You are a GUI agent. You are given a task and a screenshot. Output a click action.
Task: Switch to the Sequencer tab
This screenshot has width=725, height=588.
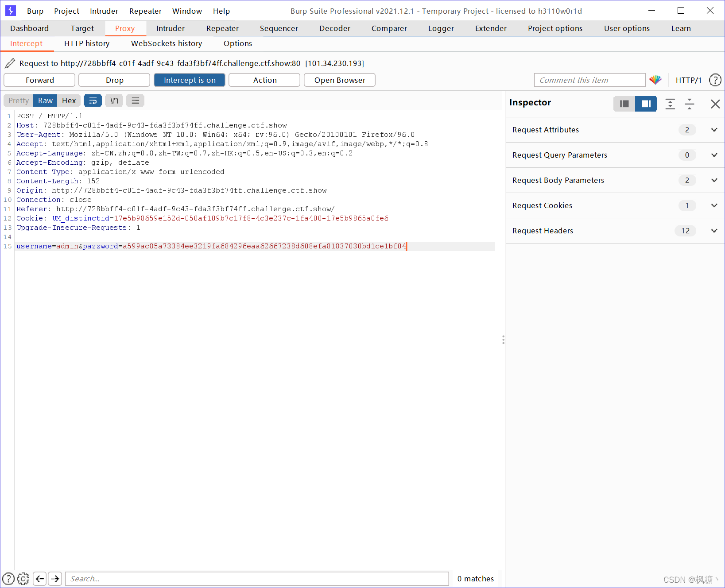coord(279,28)
